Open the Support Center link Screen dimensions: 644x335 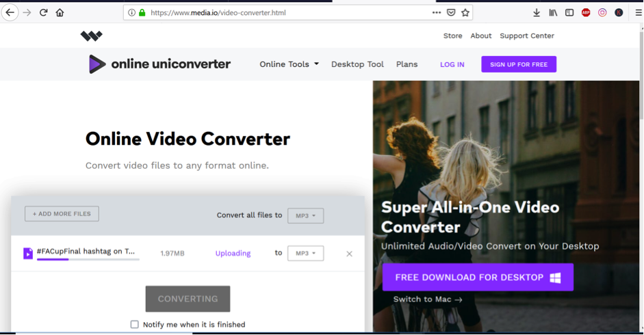pos(527,36)
